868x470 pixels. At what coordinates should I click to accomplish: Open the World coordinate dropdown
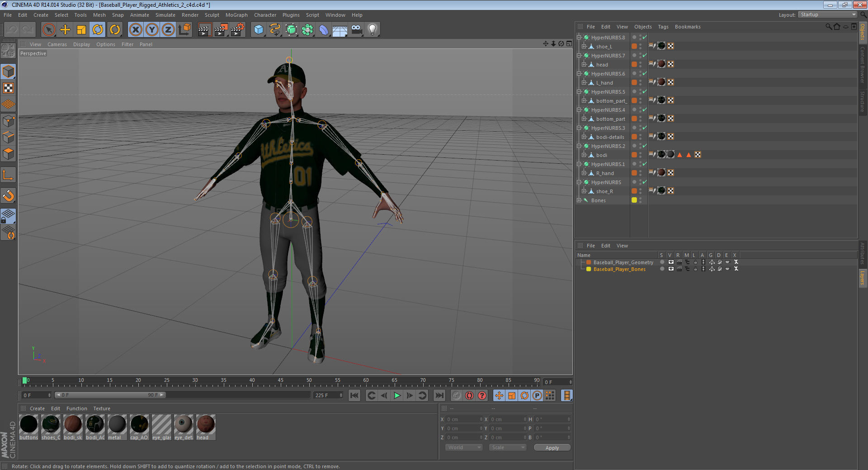464,447
